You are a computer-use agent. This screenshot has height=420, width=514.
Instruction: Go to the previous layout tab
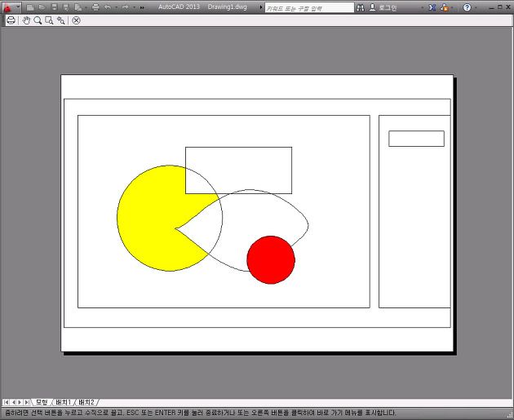(x=13, y=402)
